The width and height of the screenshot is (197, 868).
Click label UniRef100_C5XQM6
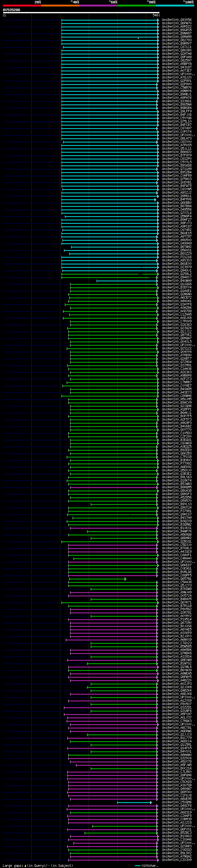pyautogui.click(x=177, y=802)
